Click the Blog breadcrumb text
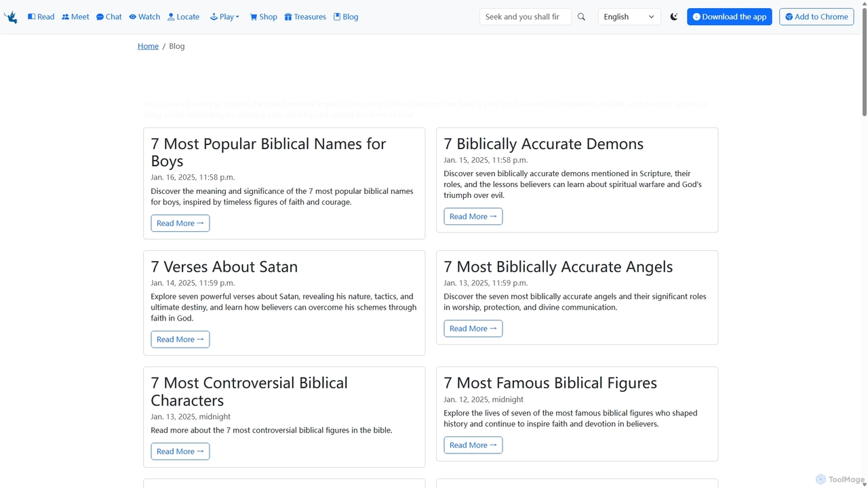The width and height of the screenshot is (868, 488). tap(177, 46)
